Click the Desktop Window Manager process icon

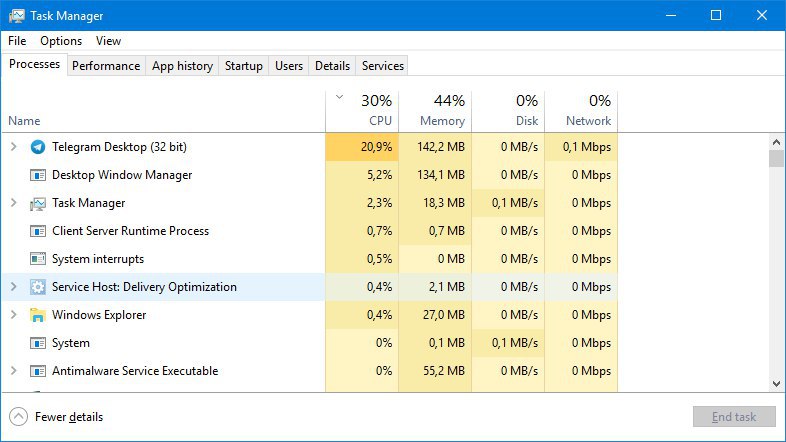tap(38, 175)
